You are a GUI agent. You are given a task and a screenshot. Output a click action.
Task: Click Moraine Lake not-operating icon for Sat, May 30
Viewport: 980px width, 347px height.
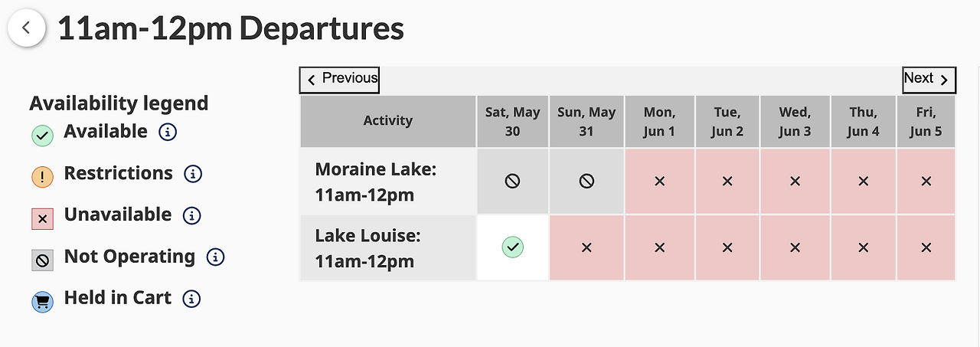coord(512,181)
